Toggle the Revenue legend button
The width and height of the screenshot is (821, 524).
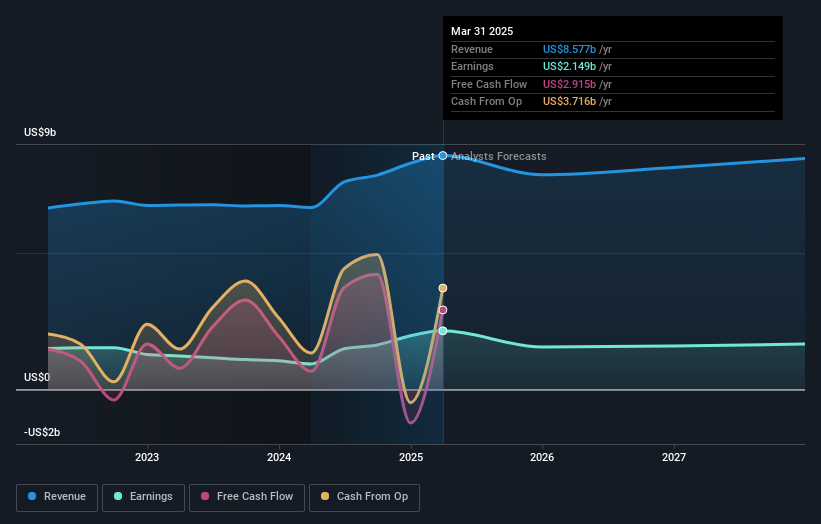57,497
